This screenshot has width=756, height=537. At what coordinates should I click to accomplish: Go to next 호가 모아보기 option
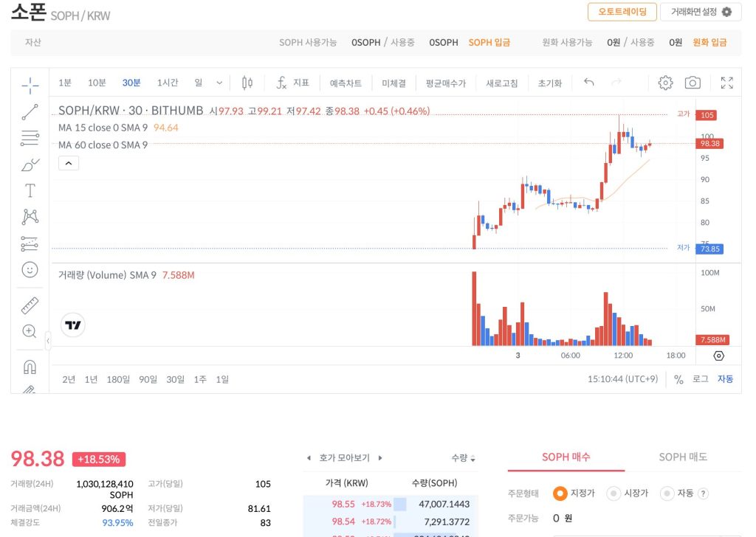(380, 458)
